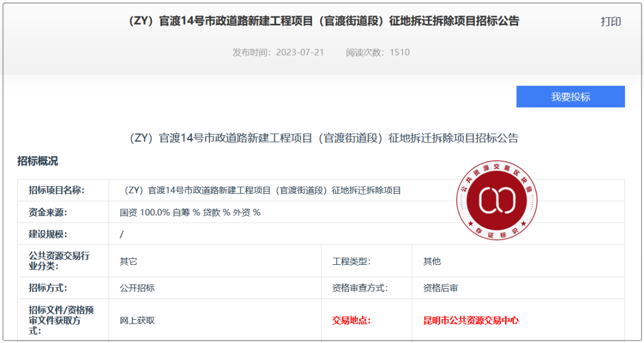Select the 公开招标 bidding method value
The height and width of the screenshot is (343, 644).
tap(137, 288)
